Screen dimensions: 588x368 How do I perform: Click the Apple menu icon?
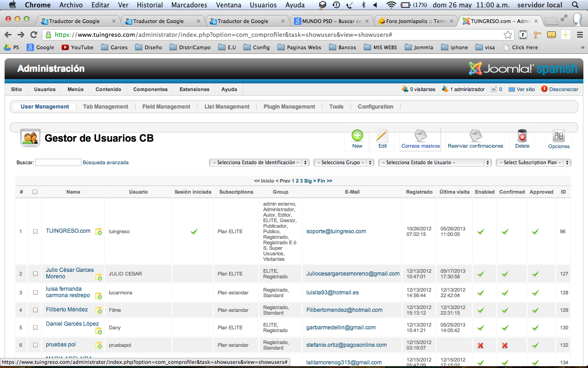coord(12,5)
